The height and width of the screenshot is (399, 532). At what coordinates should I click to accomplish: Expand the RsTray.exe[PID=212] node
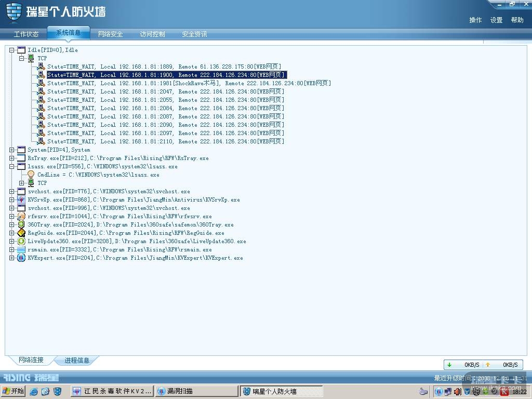tap(11, 158)
